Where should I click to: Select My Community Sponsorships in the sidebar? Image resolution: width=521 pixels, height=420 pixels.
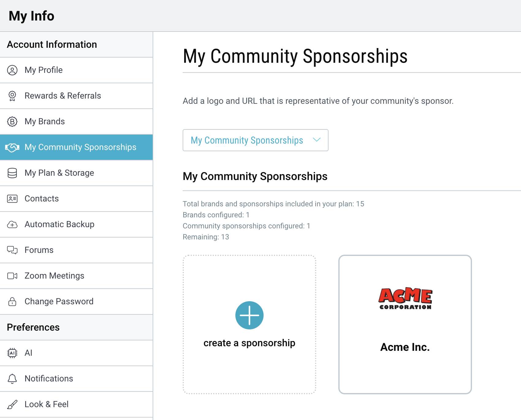point(80,147)
